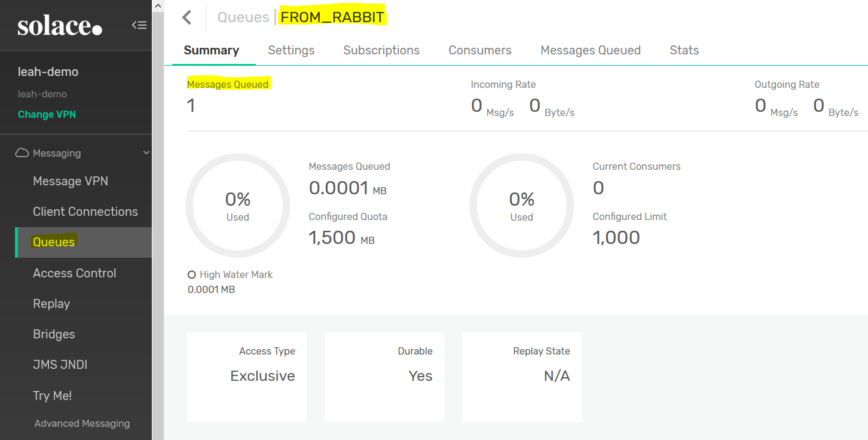
Task: Open the Stats tab
Action: [x=684, y=50]
